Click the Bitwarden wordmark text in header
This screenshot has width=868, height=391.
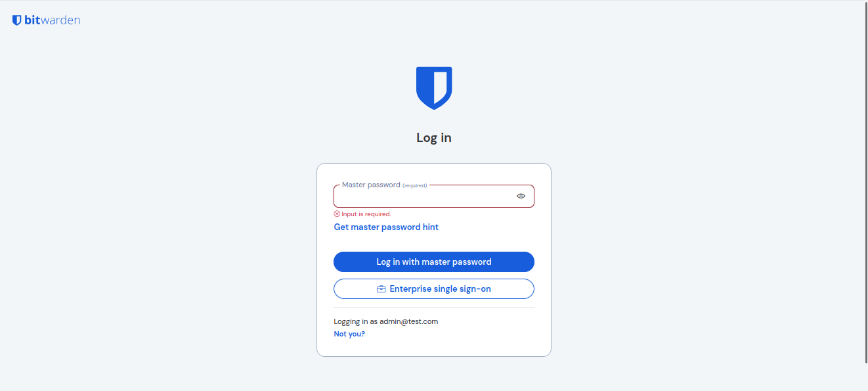(52, 20)
